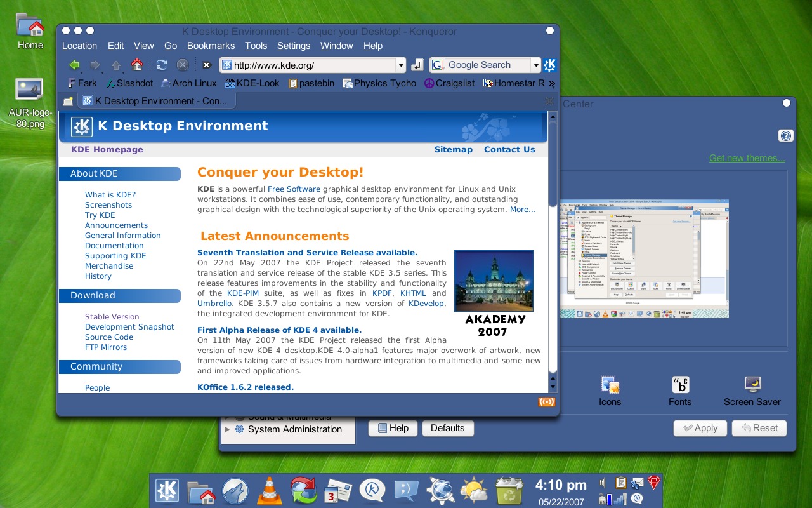This screenshot has height=508, width=812.
Task: Open the Google Search field dropdown arrow
Action: click(536, 65)
